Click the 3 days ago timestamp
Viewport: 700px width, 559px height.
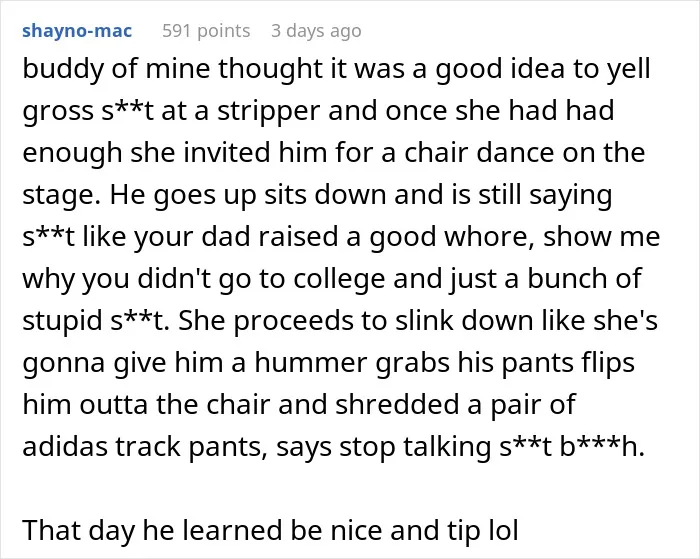click(316, 31)
